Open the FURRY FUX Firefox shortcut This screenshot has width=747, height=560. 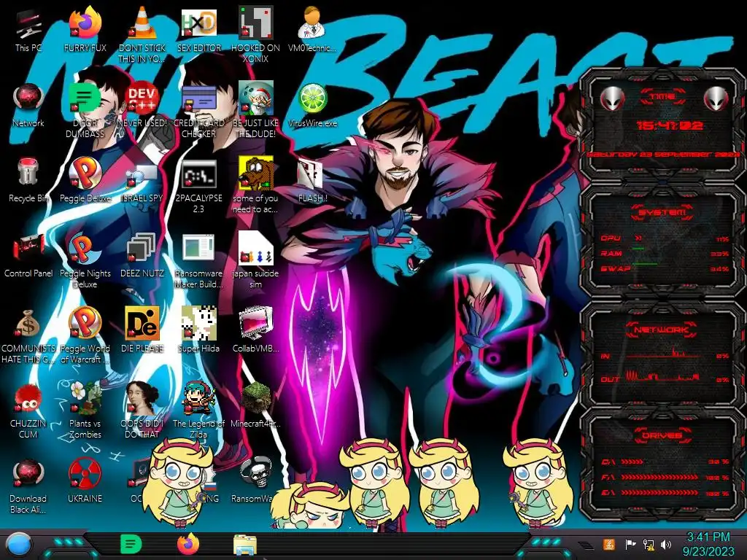85,23
